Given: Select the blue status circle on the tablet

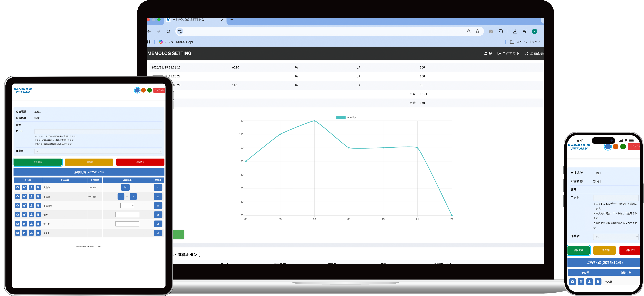Looking at the screenshot, I should (x=137, y=90).
